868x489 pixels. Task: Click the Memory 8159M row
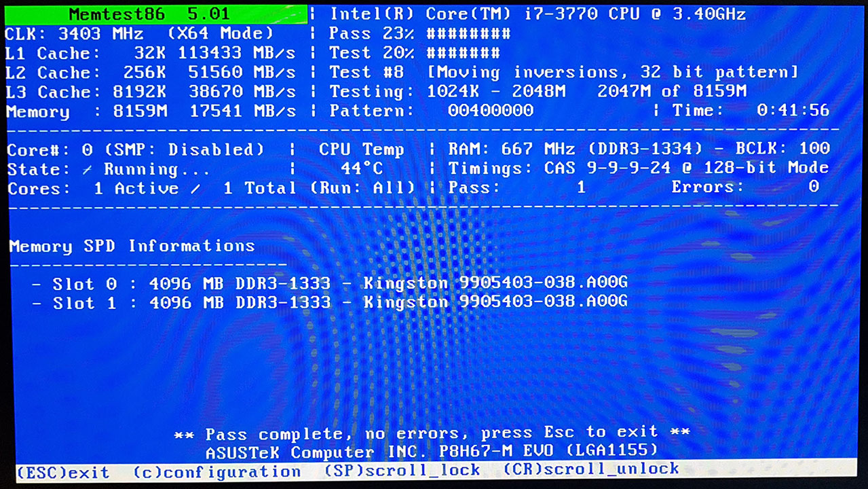tap(151, 111)
